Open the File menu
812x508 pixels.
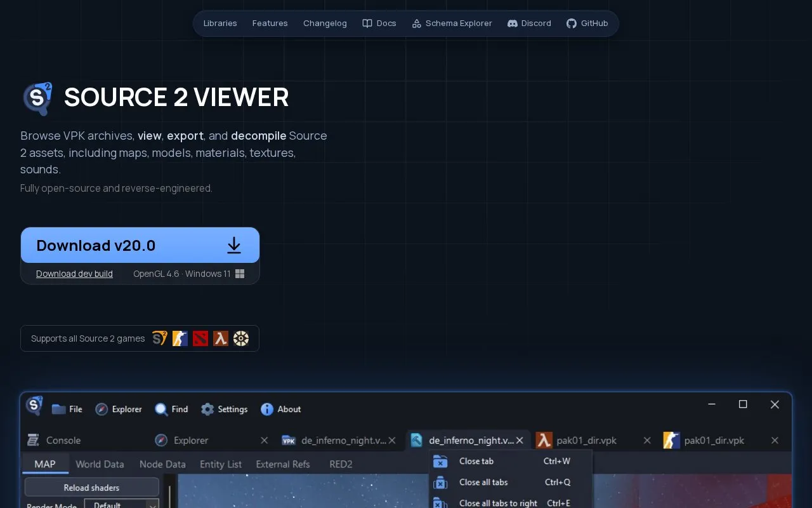[67, 409]
